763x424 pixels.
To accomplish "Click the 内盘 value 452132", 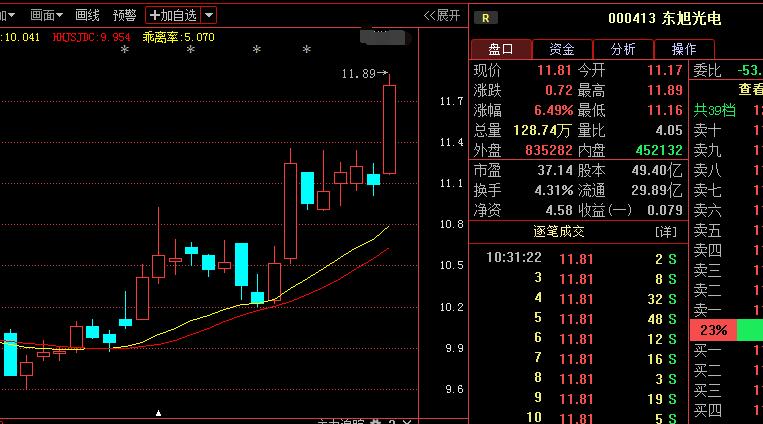I will [x=659, y=150].
